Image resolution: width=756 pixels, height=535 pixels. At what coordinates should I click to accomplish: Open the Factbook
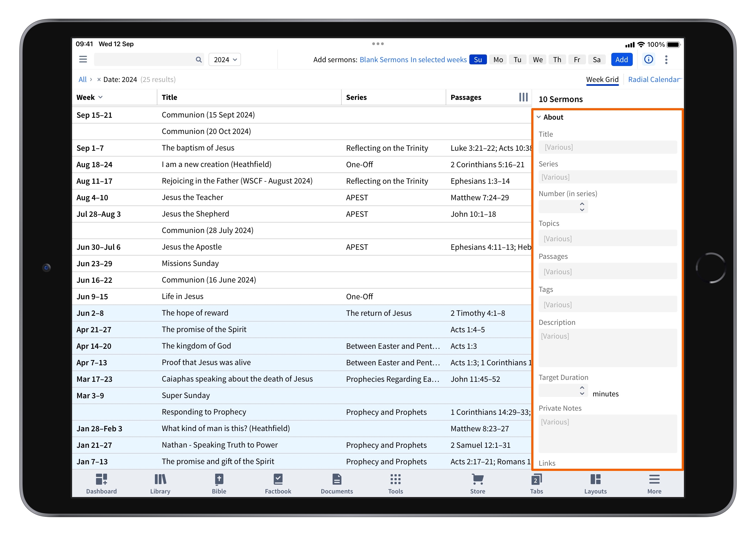point(278,484)
